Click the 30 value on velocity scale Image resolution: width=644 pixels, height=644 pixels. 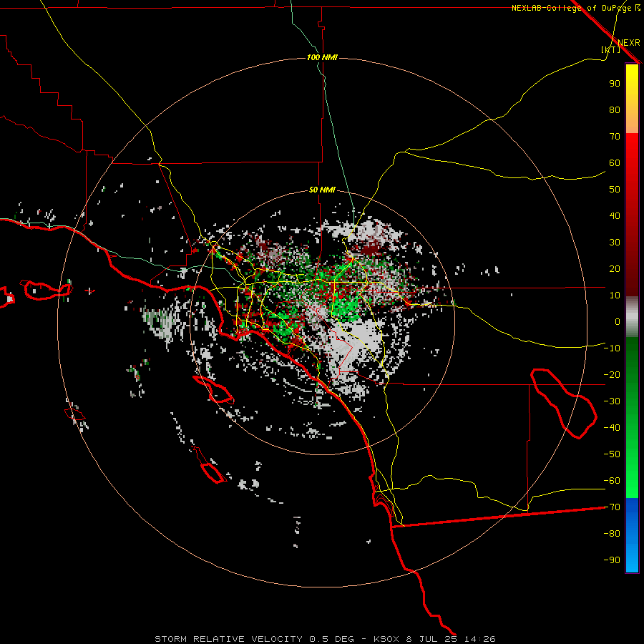click(615, 243)
